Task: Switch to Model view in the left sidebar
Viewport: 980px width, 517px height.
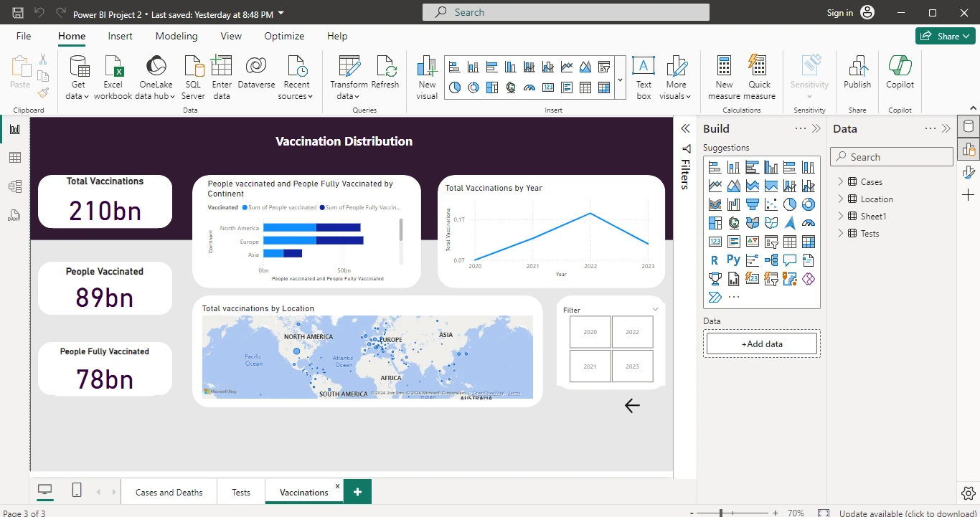Action: [15, 186]
